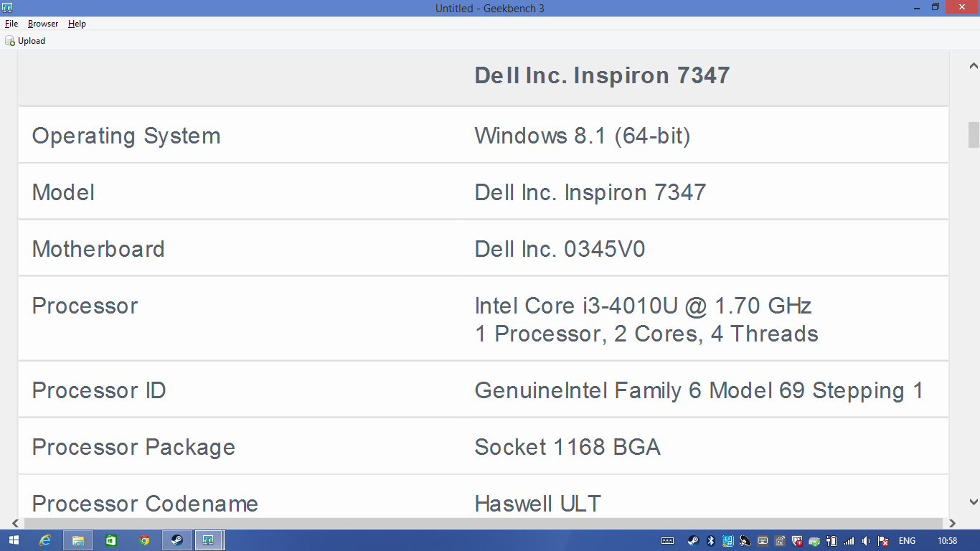Open the network signal tray icon
980x551 pixels.
point(849,541)
